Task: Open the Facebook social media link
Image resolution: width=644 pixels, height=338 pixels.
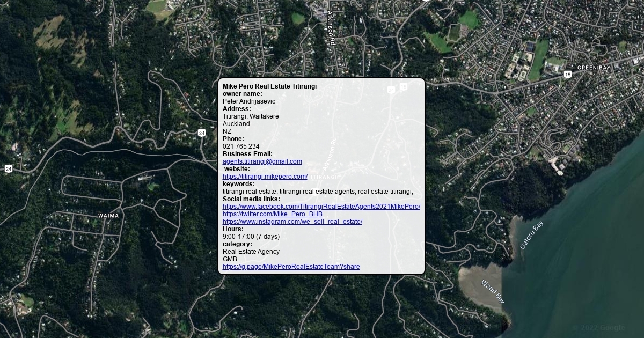Action: 321,207
